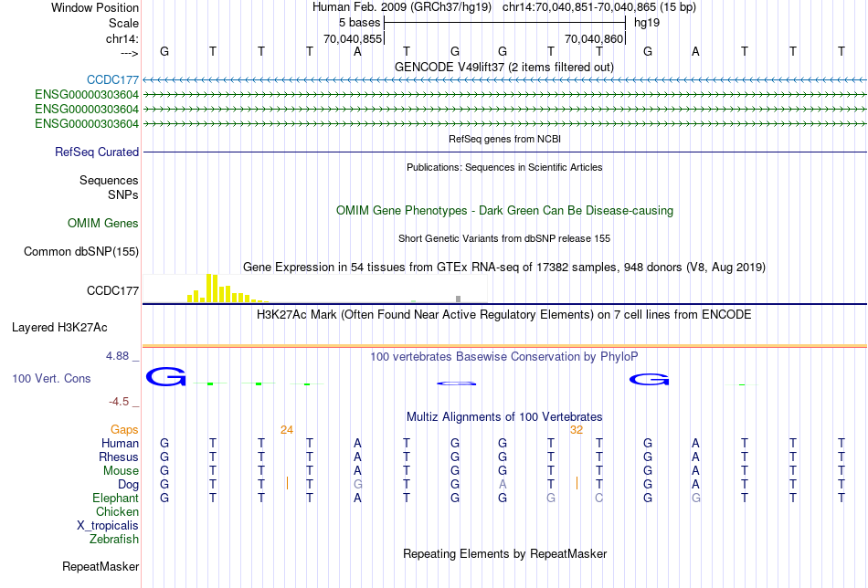Click the light grey G in the Dog row
The height and width of the screenshot is (588, 868).
click(358, 485)
